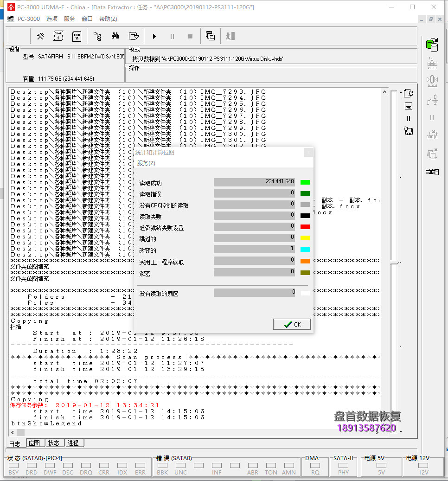Screen dimensions: 448x481
Task: Click the binoculars search icon
Action: (115, 36)
